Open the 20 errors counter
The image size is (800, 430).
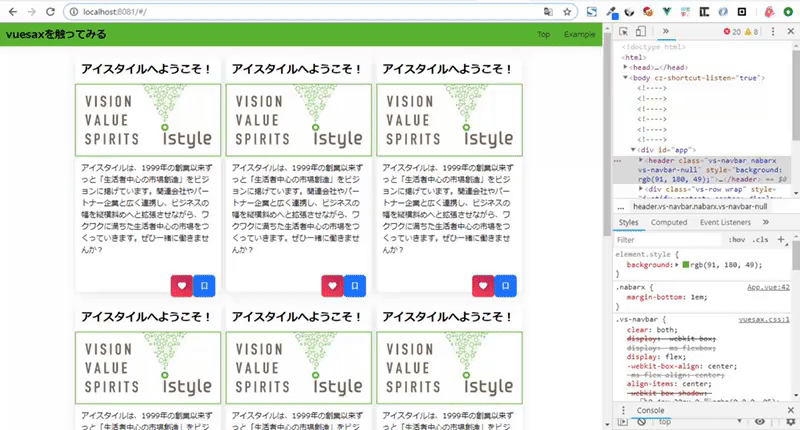tap(732, 32)
